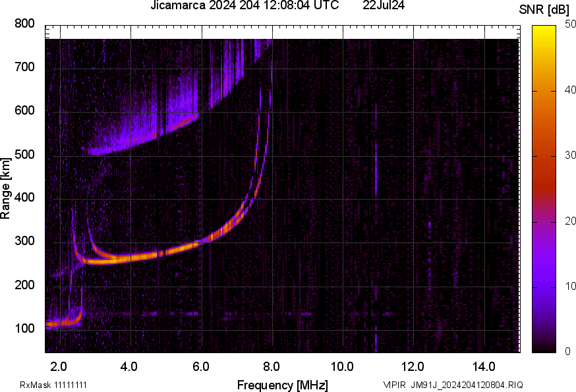Click the Jicamarca timestamp title text

[245, 6]
